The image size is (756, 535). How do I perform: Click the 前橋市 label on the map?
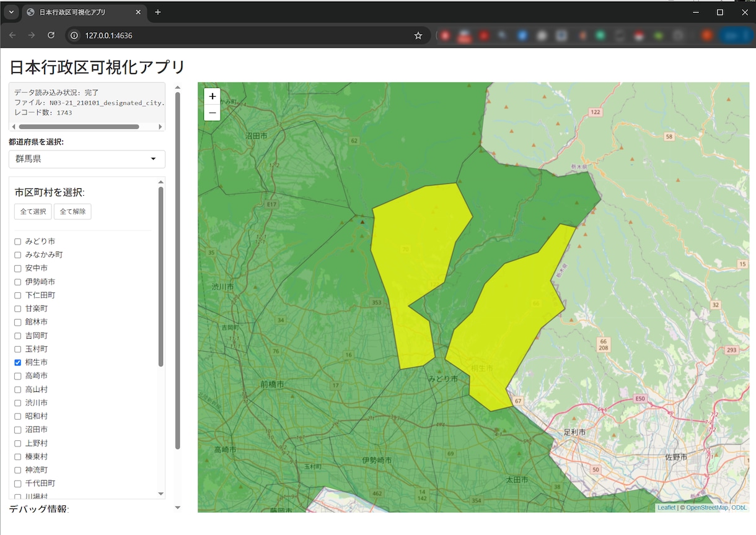click(273, 384)
